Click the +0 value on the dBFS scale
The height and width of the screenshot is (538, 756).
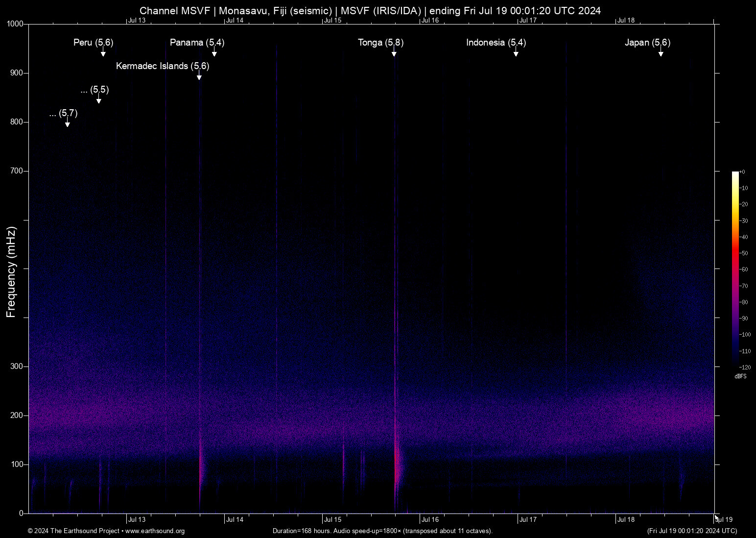742,172
